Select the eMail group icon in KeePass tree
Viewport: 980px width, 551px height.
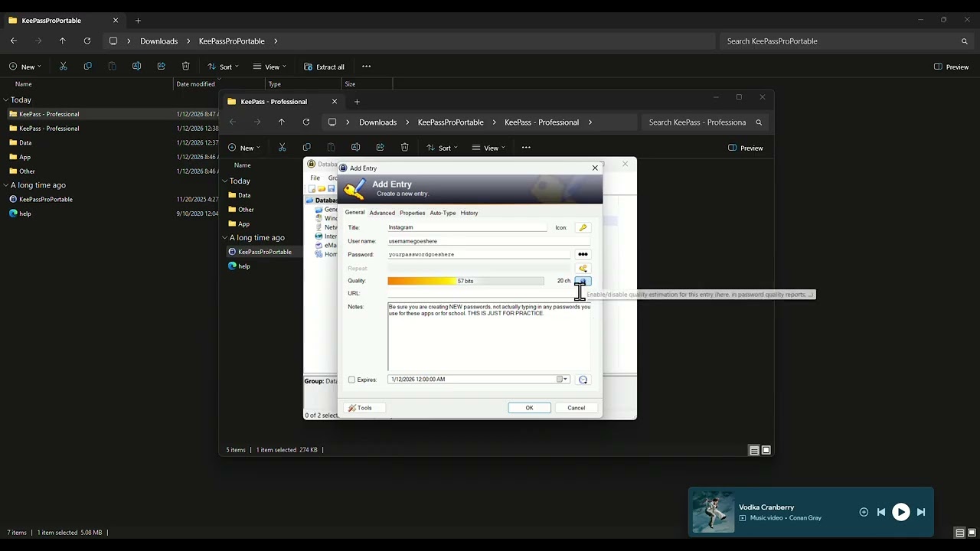point(319,246)
